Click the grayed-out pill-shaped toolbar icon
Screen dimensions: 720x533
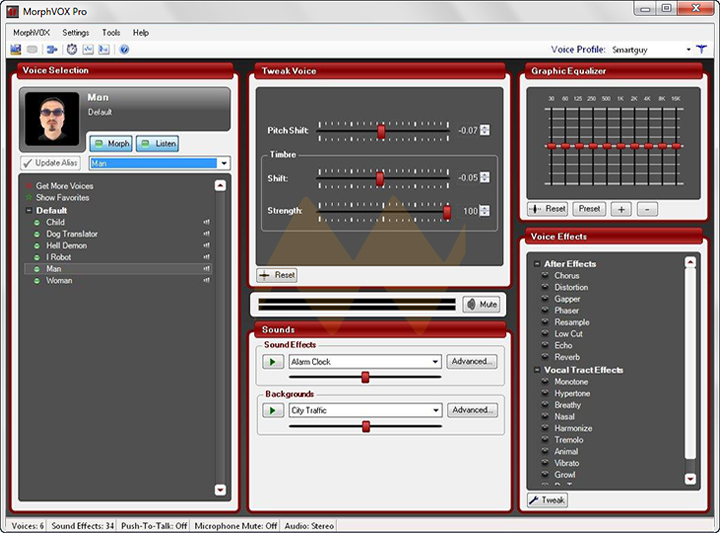32,49
